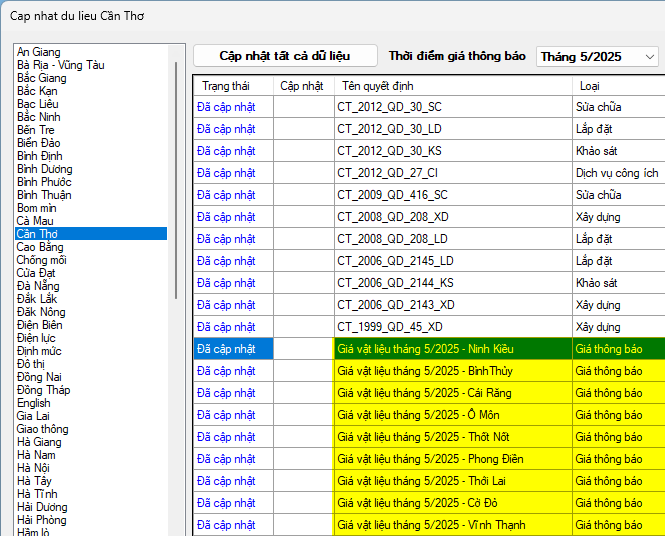Click the CT_2006_QD_2143_XD row cell
Viewport: 665px width, 536px height.
453,305
